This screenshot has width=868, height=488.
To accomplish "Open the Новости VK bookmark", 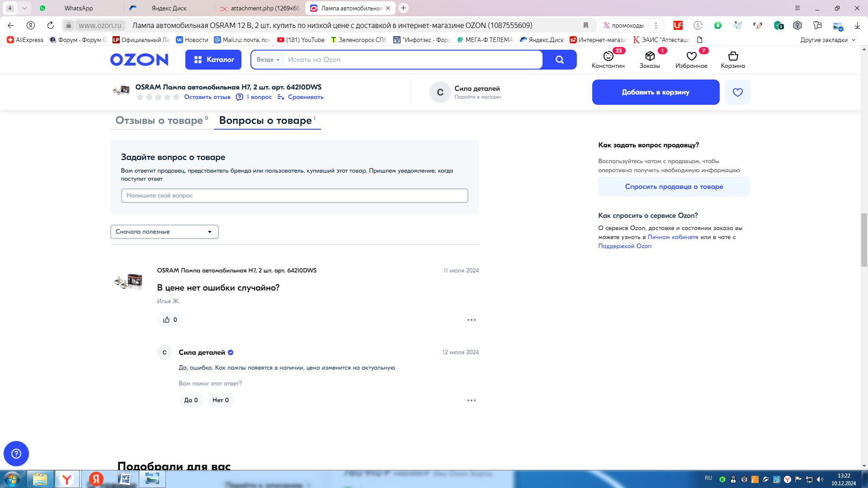I will [192, 40].
